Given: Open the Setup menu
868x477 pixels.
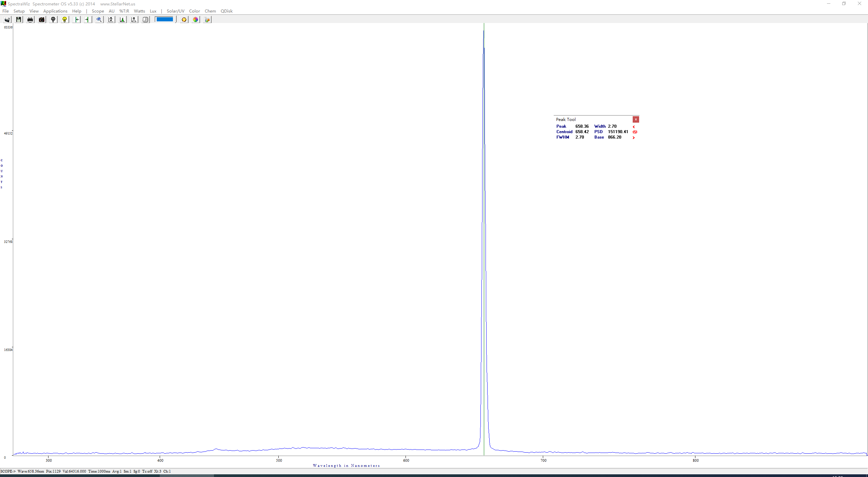Looking at the screenshot, I should (19, 11).
